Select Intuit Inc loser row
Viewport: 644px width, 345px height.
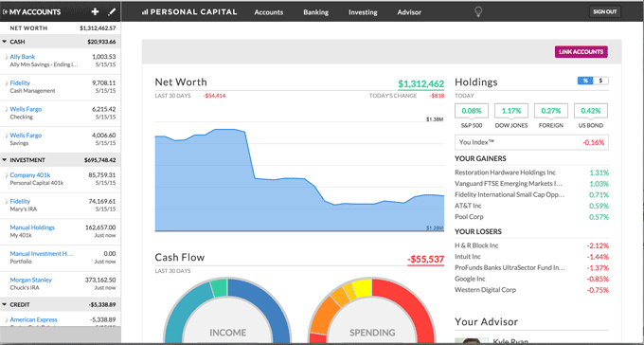click(532, 257)
